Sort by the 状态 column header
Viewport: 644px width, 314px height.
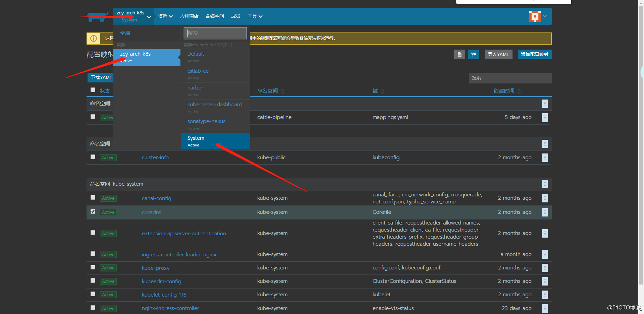[x=105, y=91]
